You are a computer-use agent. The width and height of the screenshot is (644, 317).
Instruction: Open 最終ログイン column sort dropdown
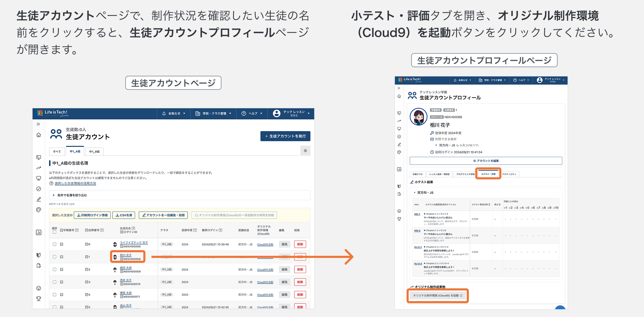pos(220,230)
